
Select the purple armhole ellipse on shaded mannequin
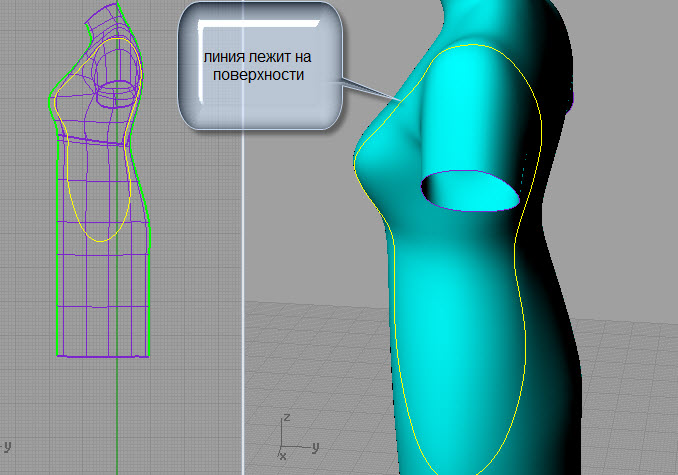click(470, 191)
